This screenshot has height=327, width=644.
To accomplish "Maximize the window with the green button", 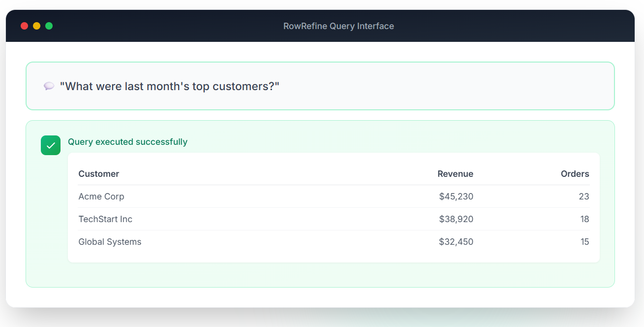I will click(49, 26).
